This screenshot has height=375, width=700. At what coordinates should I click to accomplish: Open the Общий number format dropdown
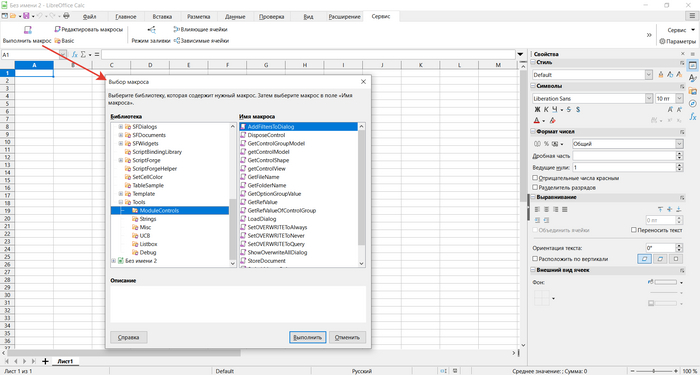click(x=679, y=144)
